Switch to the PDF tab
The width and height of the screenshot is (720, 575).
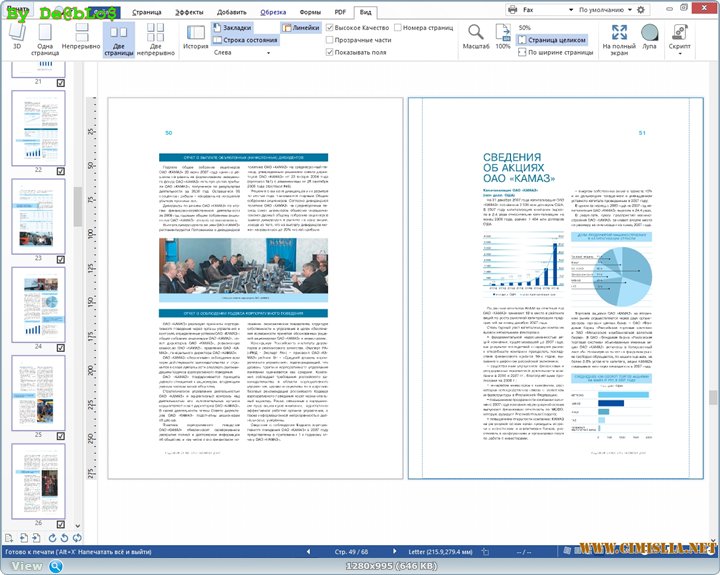[339, 11]
